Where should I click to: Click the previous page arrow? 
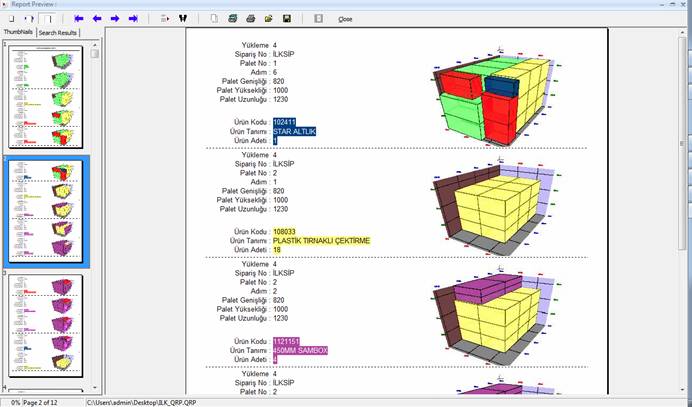97,18
